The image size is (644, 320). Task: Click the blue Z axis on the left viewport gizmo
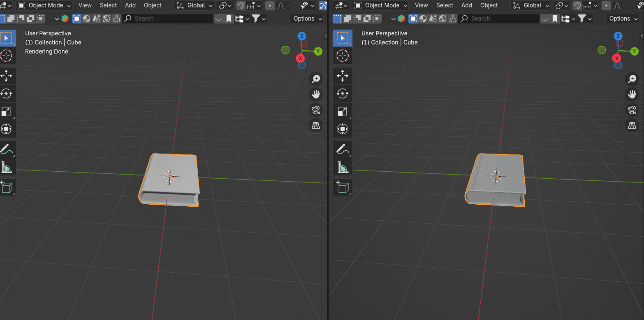point(302,36)
